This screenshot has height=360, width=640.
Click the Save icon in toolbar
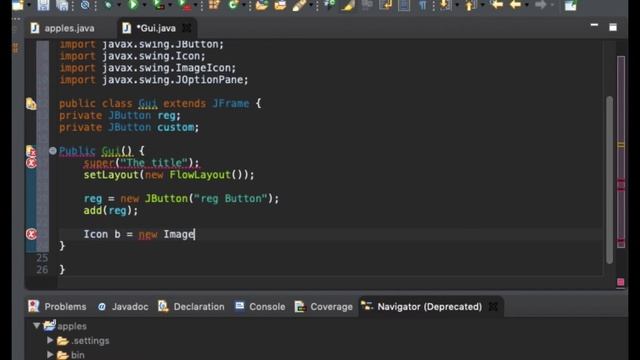pos(43,5)
